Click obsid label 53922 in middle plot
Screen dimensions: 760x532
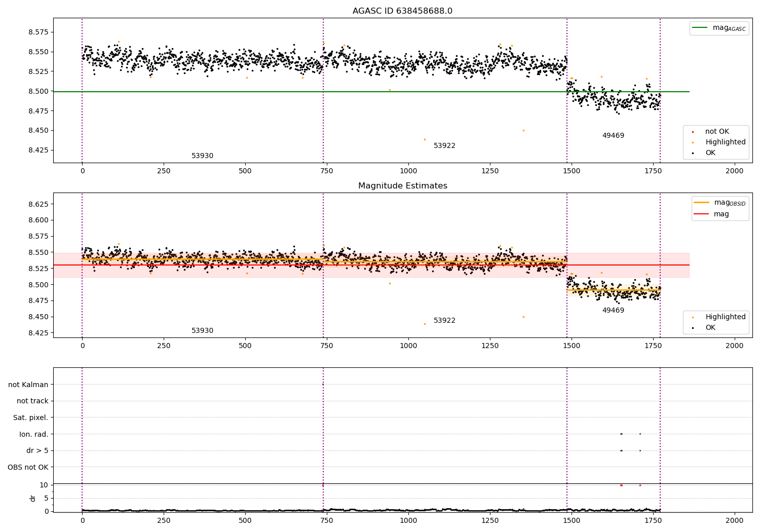coord(444,321)
